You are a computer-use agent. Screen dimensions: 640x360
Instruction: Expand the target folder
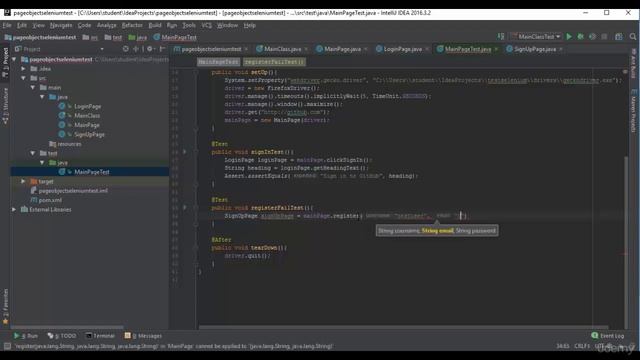click(24, 181)
